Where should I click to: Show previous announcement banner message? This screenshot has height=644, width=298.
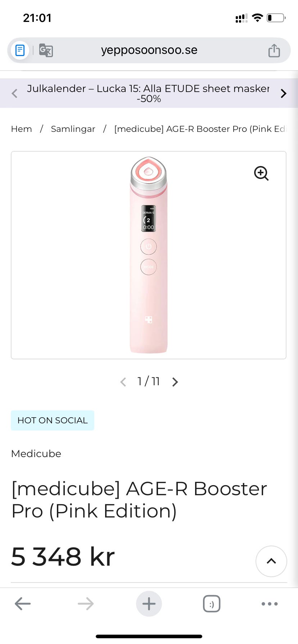14,93
